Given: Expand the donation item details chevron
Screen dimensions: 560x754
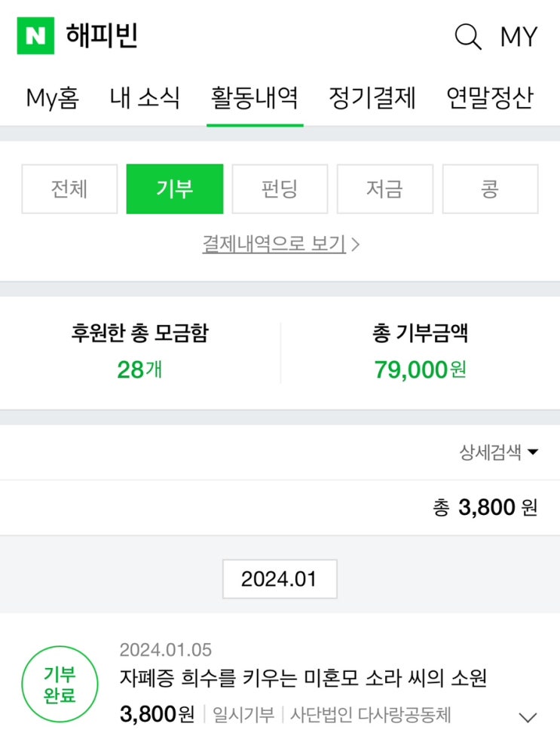Looking at the screenshot, I should click(528, 717).
